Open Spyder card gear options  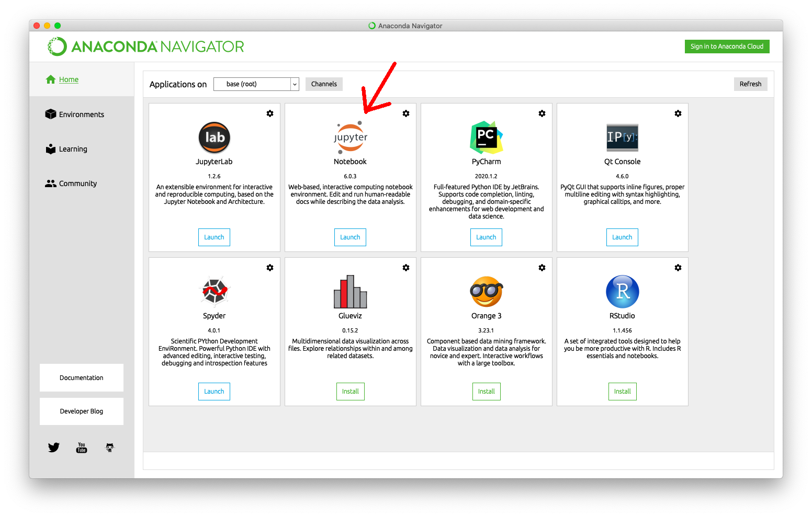[x=270, y=268]
